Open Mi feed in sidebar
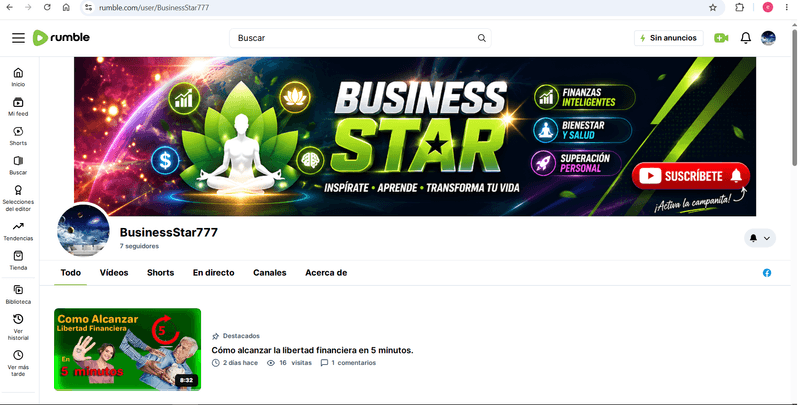The width and height of the screenshot is (800, 405). pos(18,107)
